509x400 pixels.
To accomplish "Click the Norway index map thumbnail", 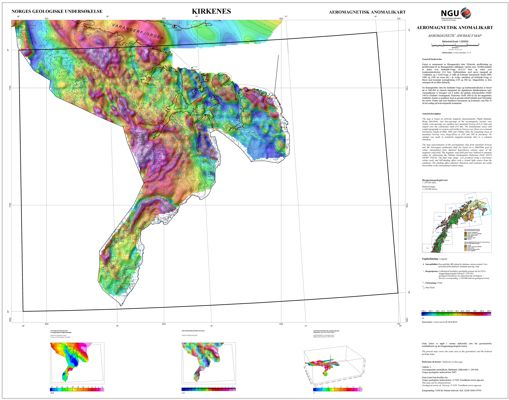I will point(456,223).
